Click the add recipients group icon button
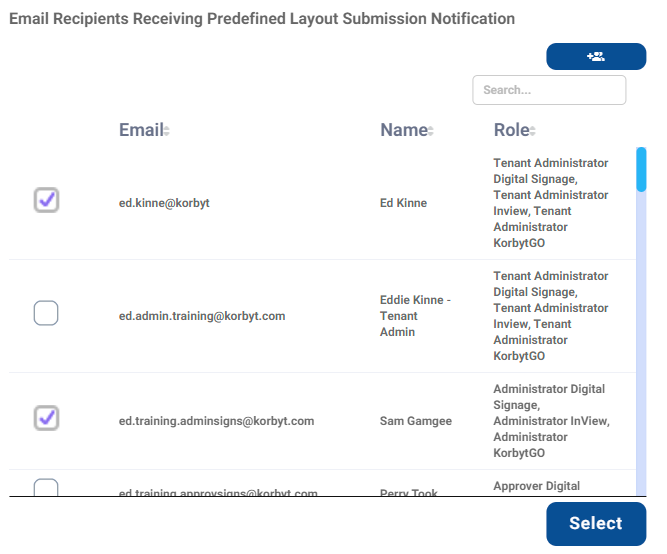Screen dimensions: 667x554 pos(596,57)
